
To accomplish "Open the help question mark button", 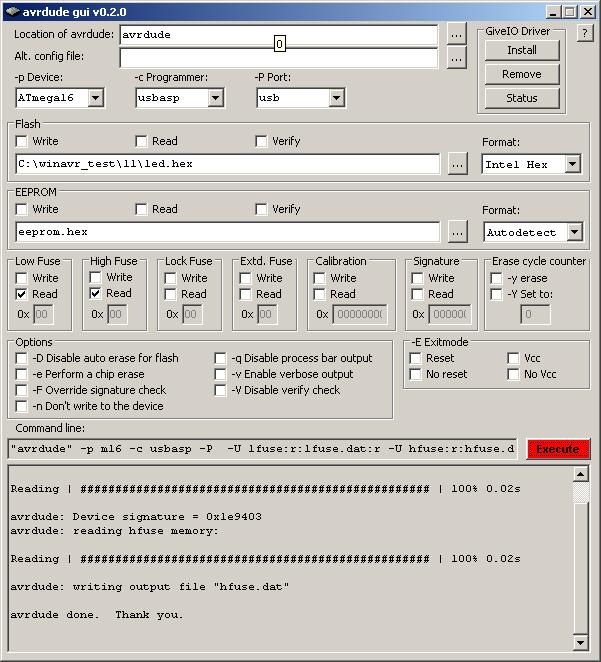I will point(585,33).
